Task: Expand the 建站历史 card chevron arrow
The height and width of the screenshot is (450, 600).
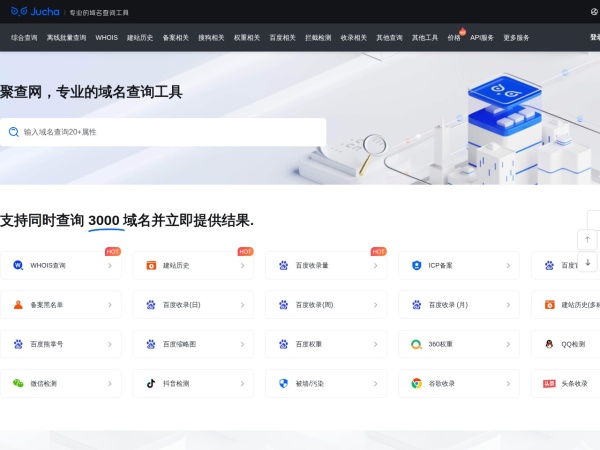Action: pos(242,266)
